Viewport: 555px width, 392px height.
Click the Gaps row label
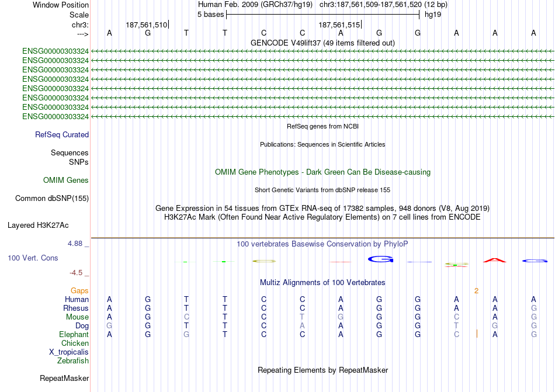79,291
